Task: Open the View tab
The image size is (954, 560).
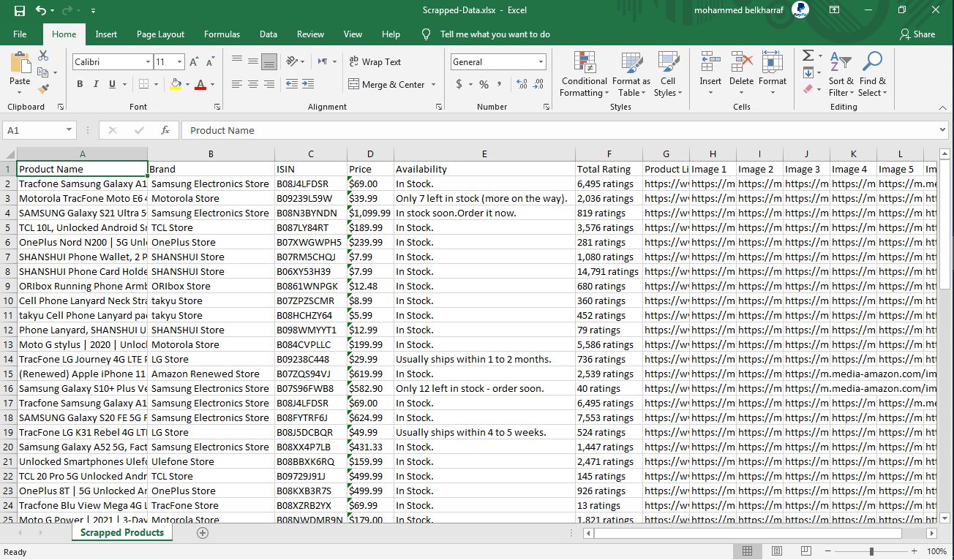Action: (353, 34)
